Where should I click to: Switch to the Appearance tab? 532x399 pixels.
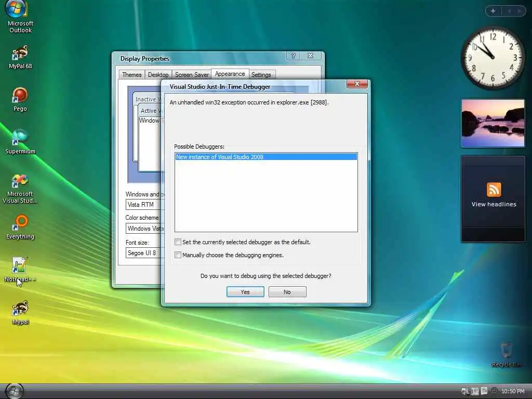point(230,74)
